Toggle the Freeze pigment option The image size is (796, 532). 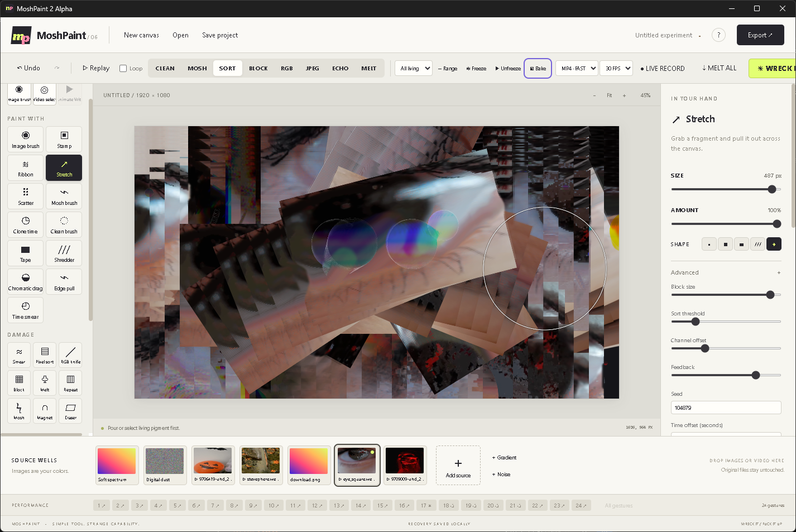coord(476,69)
